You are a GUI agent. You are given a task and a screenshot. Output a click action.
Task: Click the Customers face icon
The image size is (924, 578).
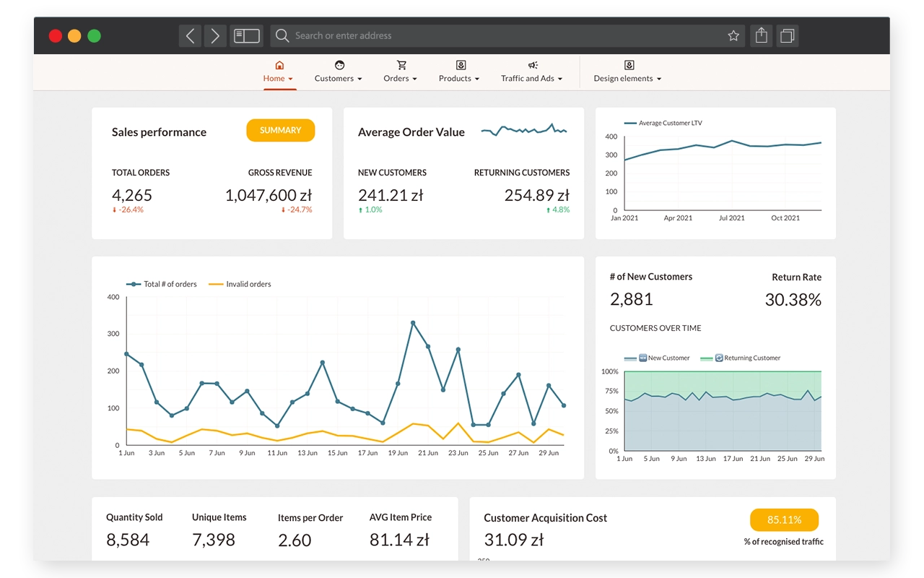tap(339, 65)
